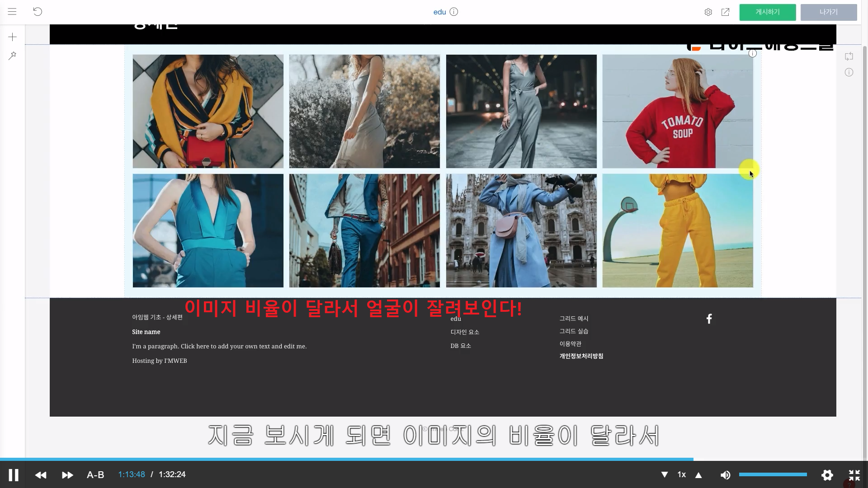Open site preview in new window icon
868x488 pixels.
pos(725,12)
